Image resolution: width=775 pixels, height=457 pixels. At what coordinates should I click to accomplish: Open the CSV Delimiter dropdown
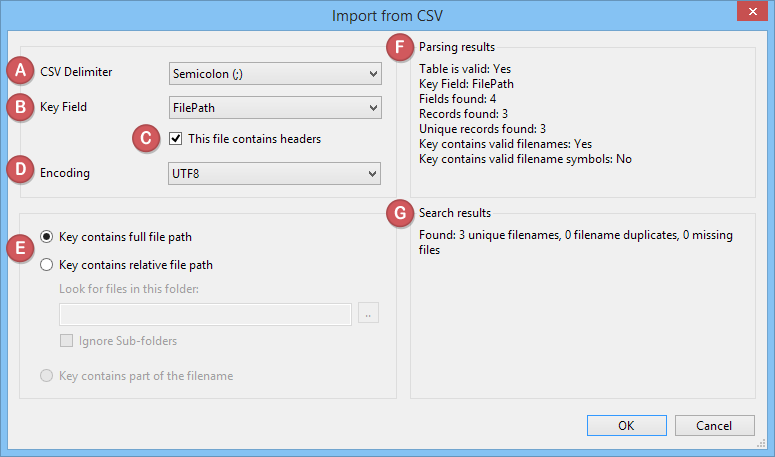coord(274,73)
